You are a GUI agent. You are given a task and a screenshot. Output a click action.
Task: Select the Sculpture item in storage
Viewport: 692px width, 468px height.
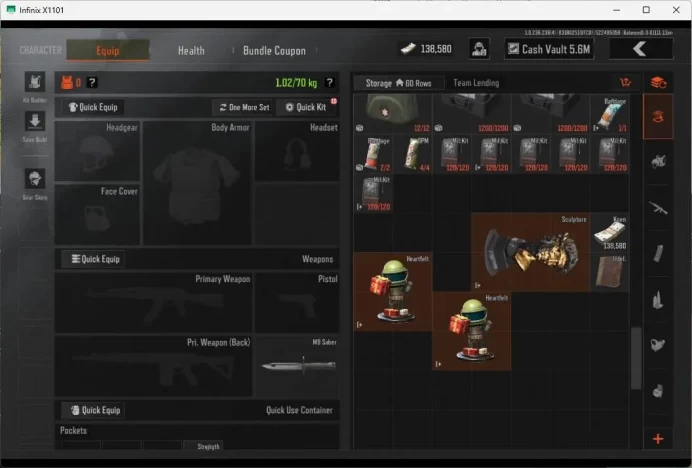530,252
